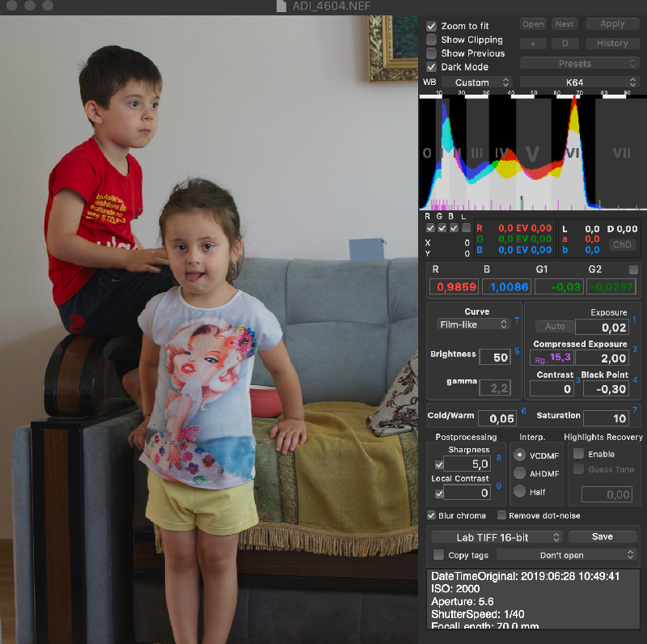
Task: Click the Apply button
Action: (612, 24)
